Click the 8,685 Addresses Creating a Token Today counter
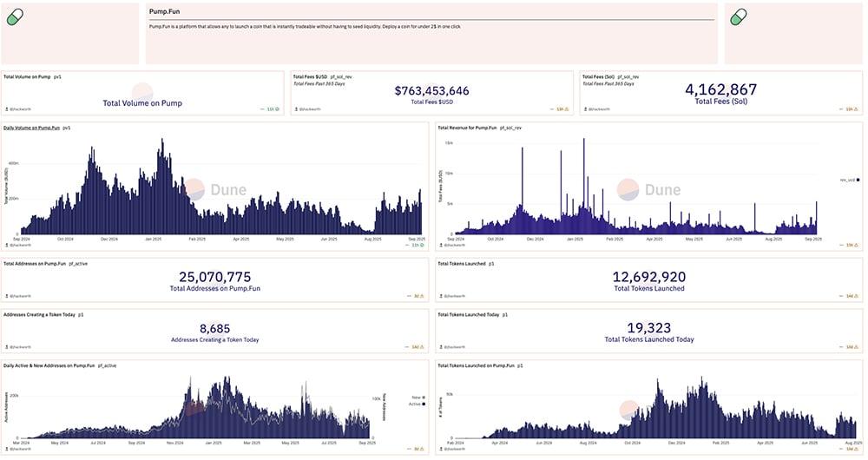868x460 pixels. tap(214, 328)
